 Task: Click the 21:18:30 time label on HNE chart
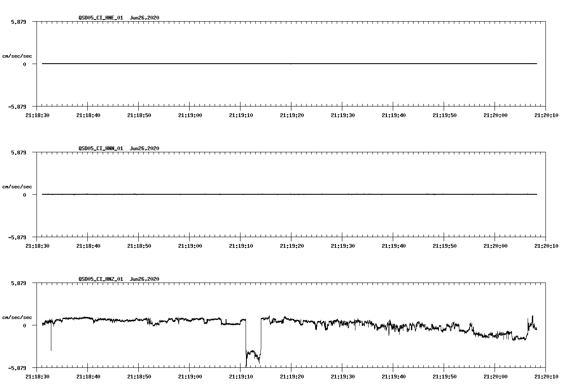pyautogui.click(x=37, y=115)
